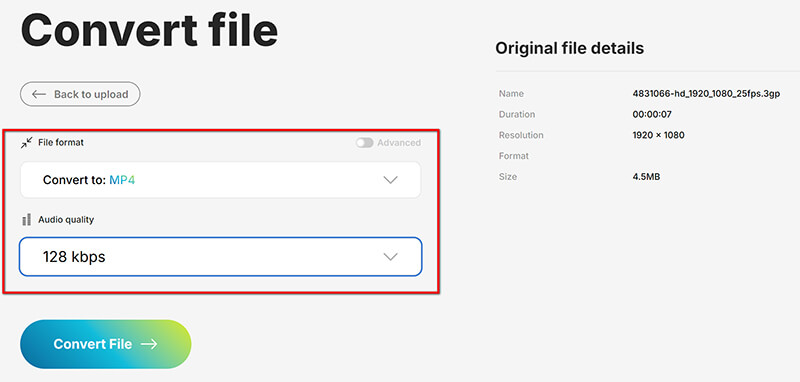Click the left arrow icon in Back to upload
This screenshot has height=382, width=800.
pyautogui.click(x=39, y=94)
